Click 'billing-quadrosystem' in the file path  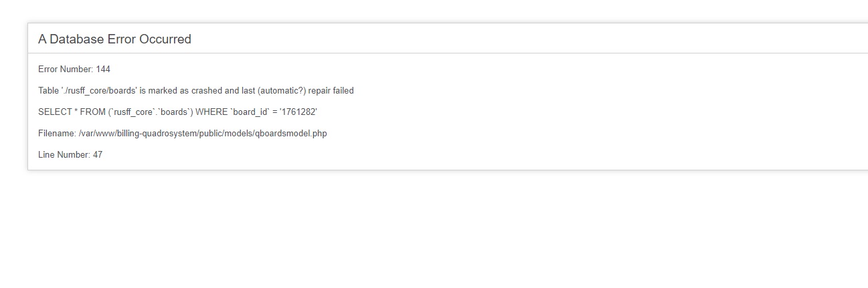click(156, 134)
